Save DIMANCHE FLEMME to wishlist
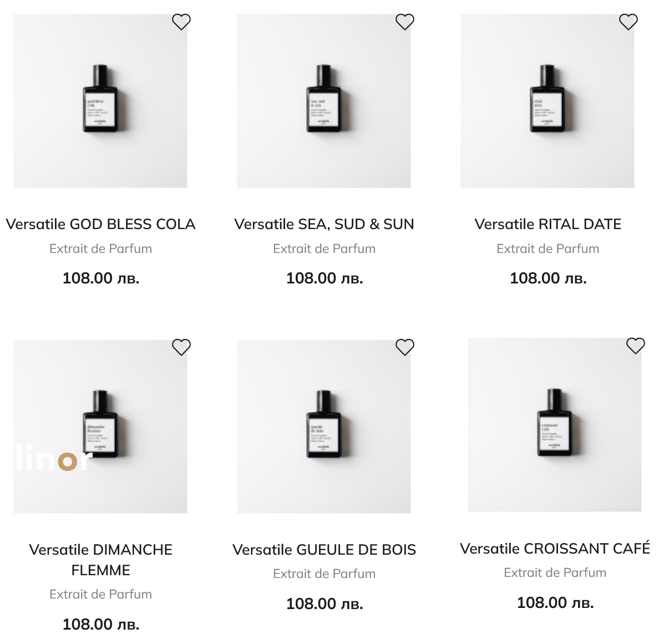 [181, 347]
